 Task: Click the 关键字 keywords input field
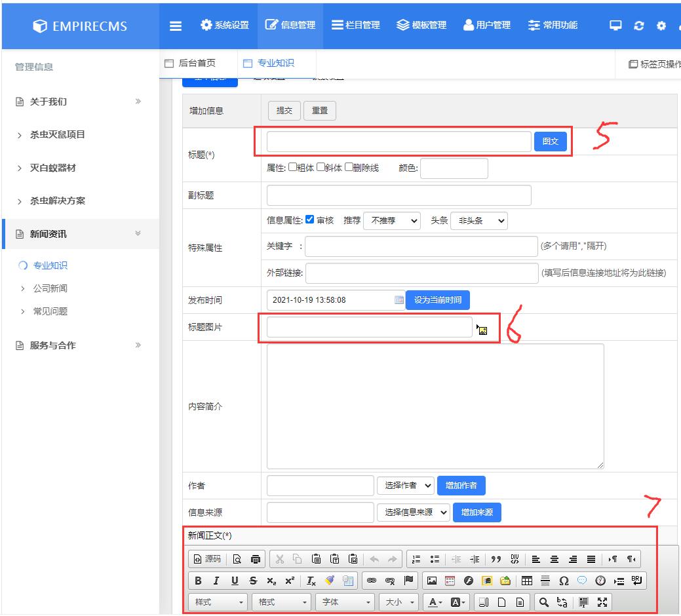(419, 246)
